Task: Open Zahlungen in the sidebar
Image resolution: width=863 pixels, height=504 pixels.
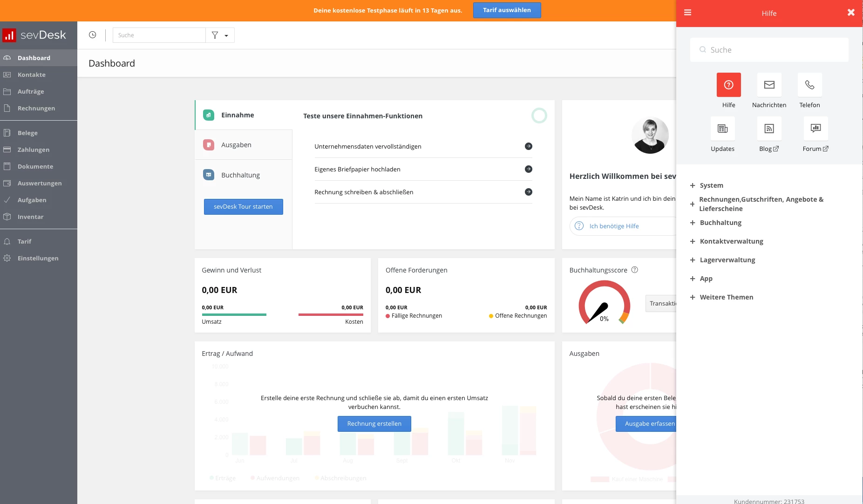Action: (39, 150)
